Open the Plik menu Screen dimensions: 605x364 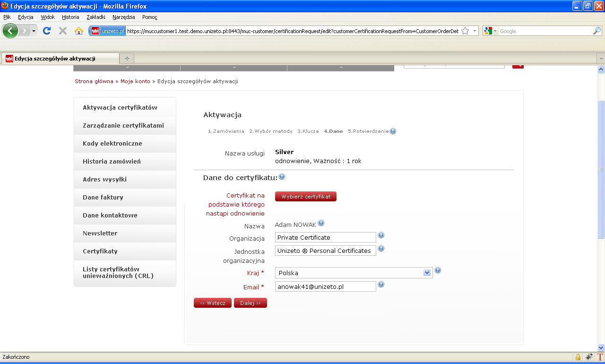7,17
